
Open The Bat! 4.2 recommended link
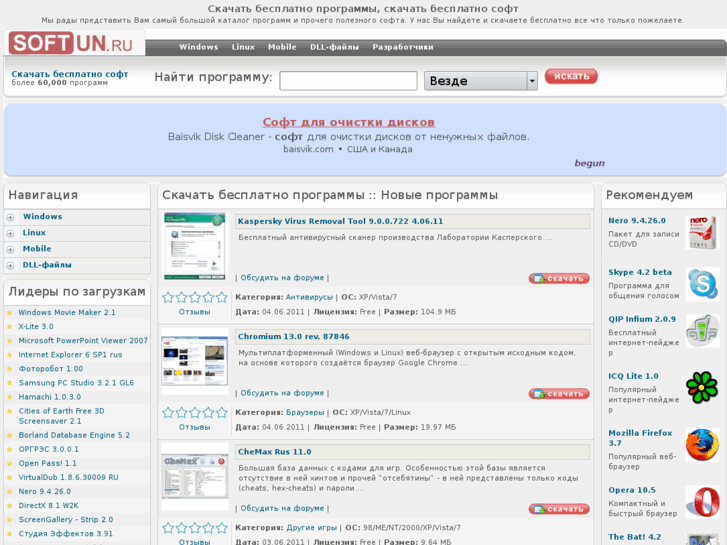coord(635,537)
